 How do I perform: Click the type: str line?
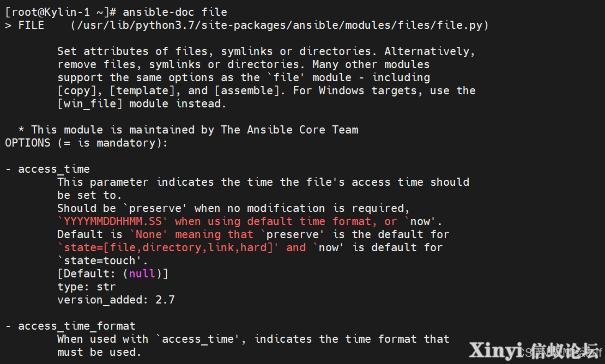[87, 287]
